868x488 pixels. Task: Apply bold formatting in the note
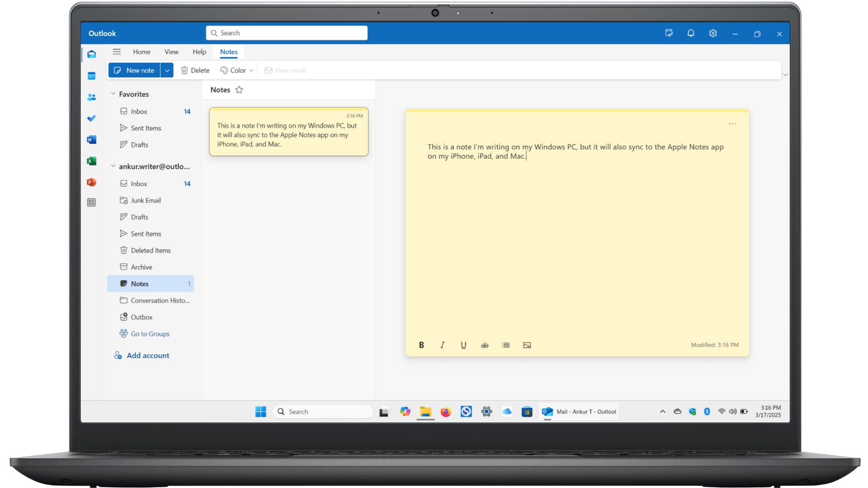click(x=421, y=345)
